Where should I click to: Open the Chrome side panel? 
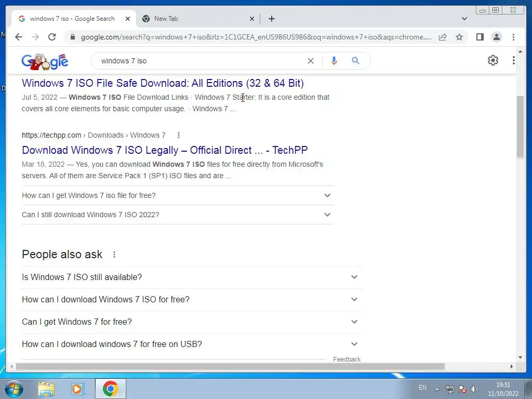[x=480, y=37]
